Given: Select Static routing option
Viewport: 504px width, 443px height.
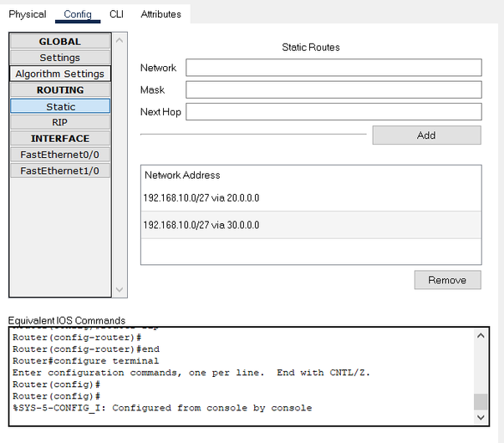Looking at the screenshot, I should [60, 106].
